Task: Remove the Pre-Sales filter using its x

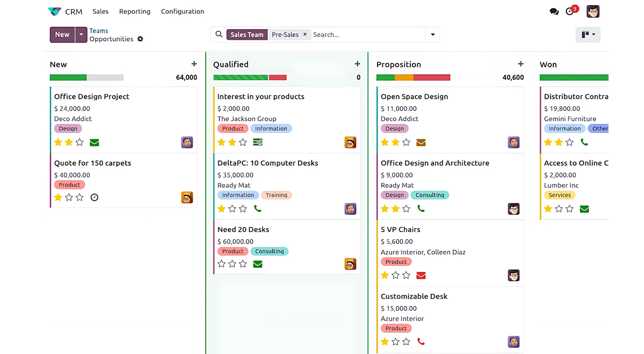Action: tap(305, 34)
